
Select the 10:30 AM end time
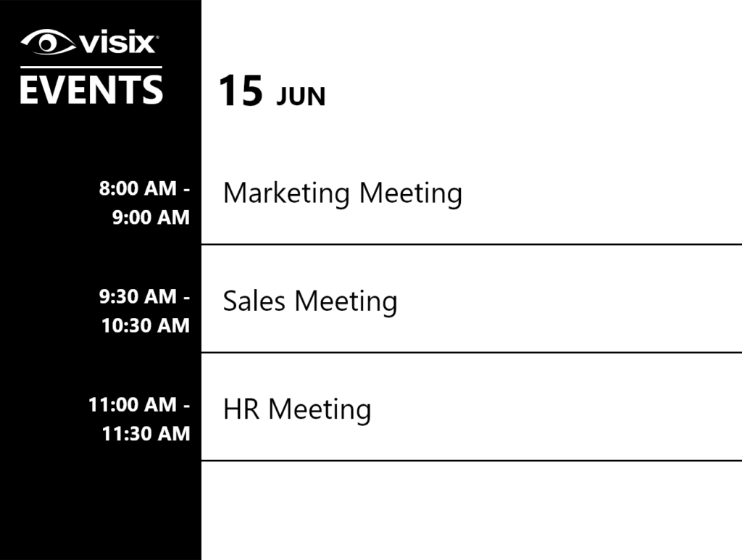tap(146, 325)
